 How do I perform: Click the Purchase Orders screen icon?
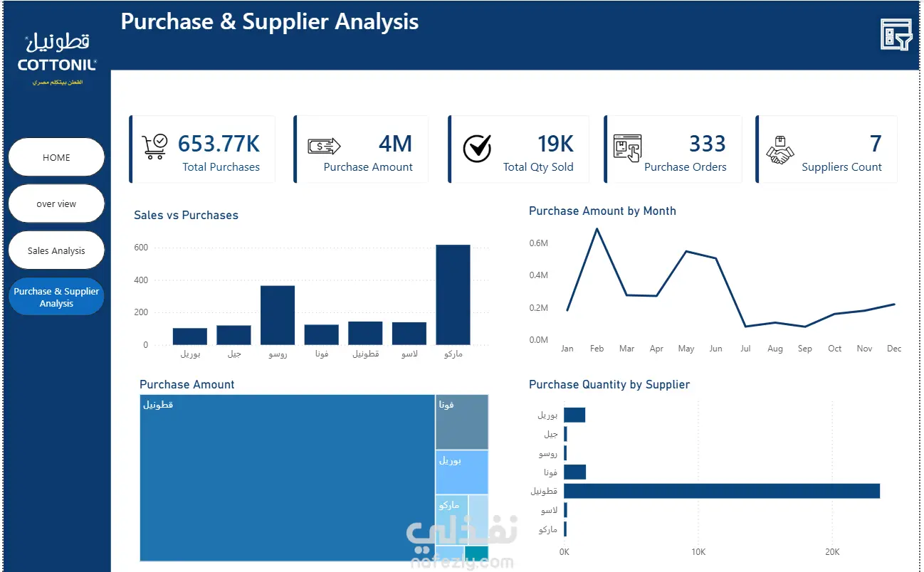[x=627, y=147]
